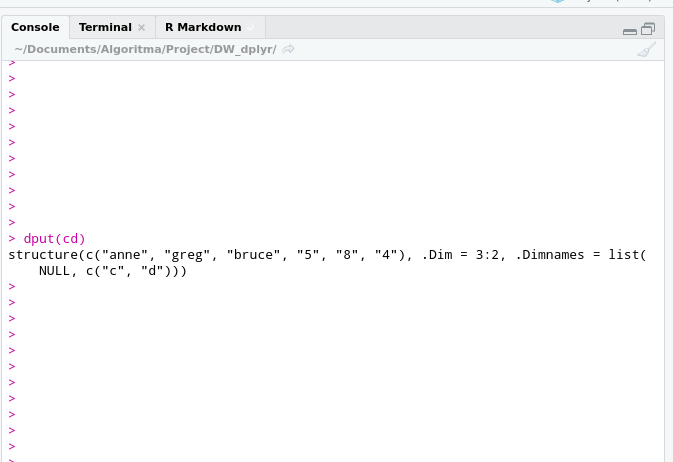The height and width of the screenshot is (462, 673).
Task: Switch to the Console tab
Action: 35,27
